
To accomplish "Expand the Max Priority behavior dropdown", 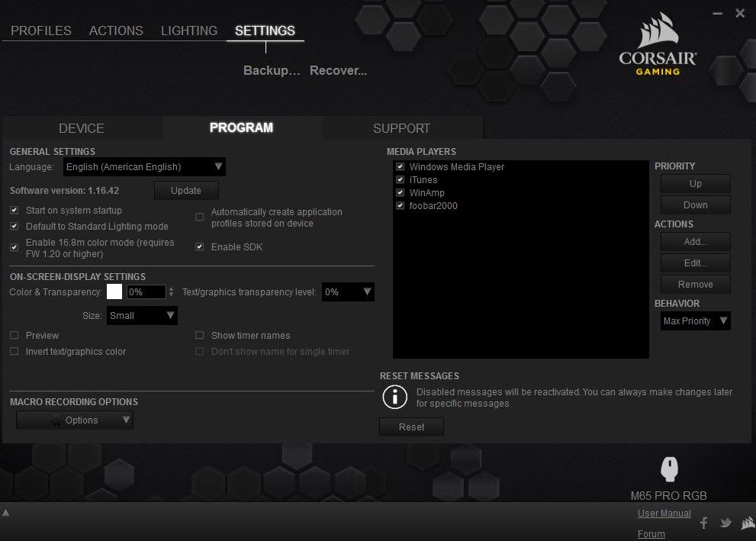I will tap(695, 321).
